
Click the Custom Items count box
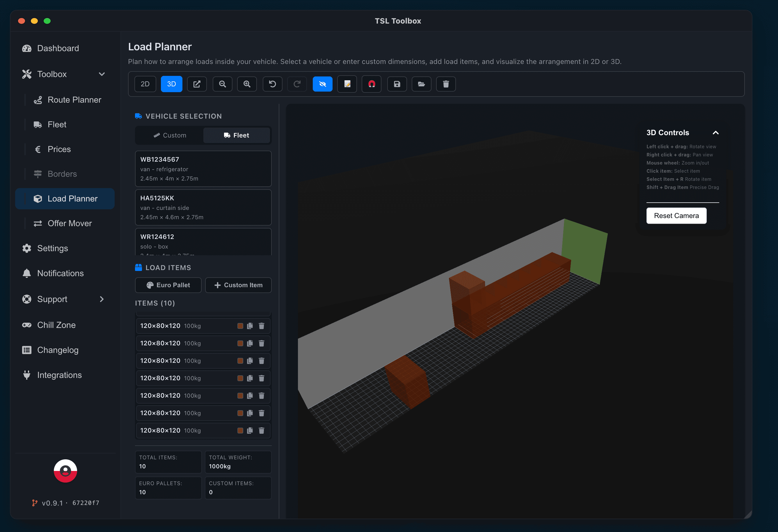[238, 488]
